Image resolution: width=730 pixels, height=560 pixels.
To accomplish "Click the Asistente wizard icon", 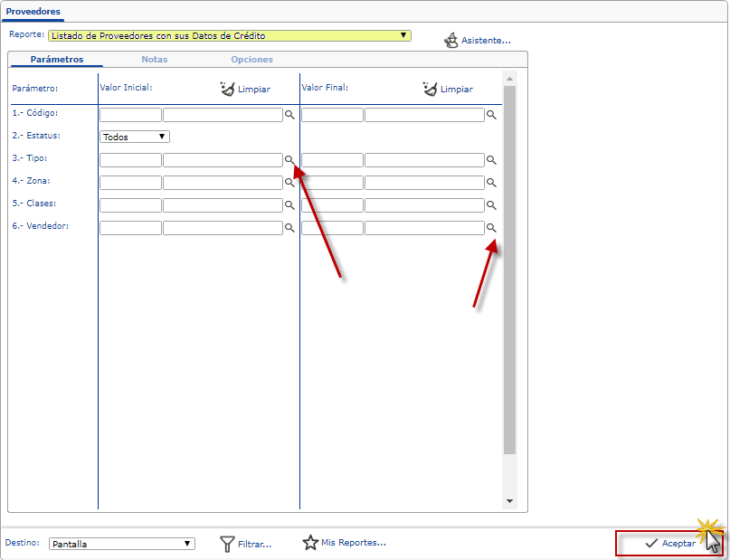I will point(451,41).
